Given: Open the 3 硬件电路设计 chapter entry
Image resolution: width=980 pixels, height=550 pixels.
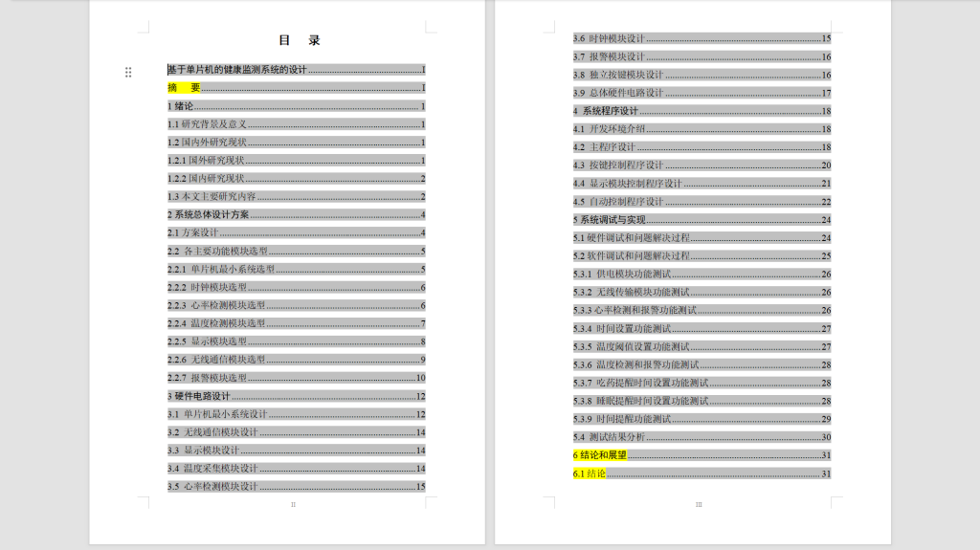Looking at the screenshot, I should [199, 396].
